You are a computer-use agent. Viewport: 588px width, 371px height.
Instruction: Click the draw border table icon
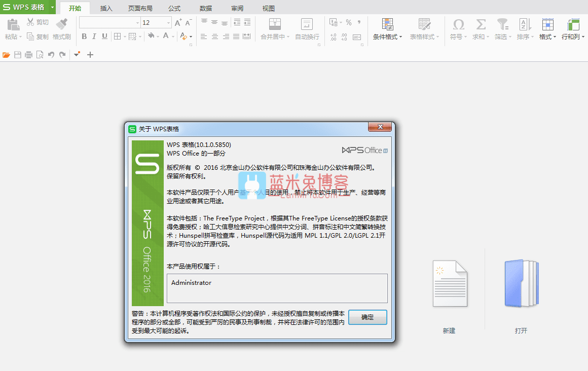pyautogui.click(x=132, y=36)
